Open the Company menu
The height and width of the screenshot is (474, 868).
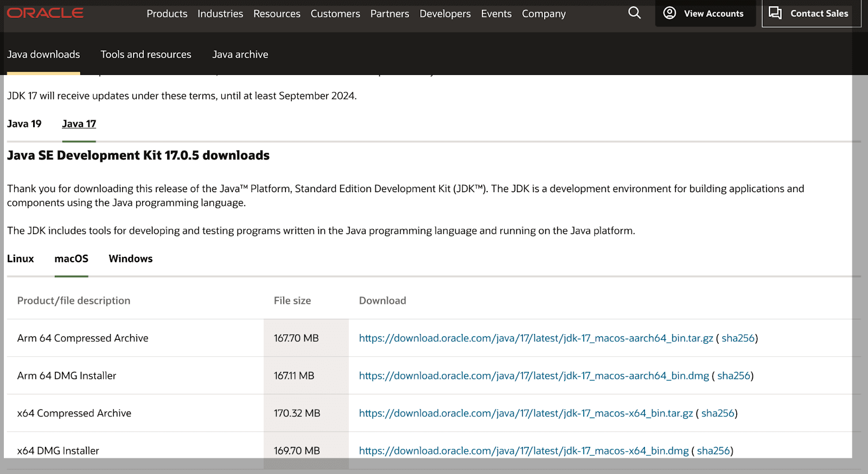pyautogui.click(x=544, y=14)
